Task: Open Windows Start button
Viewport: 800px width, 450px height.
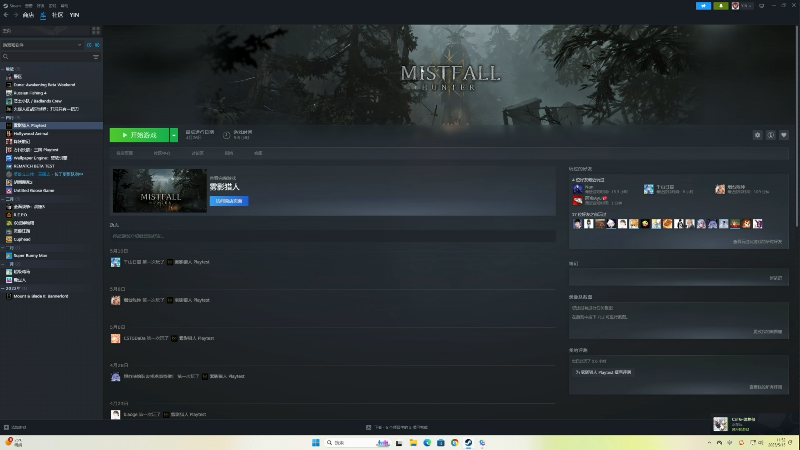Action: point(315,443)
